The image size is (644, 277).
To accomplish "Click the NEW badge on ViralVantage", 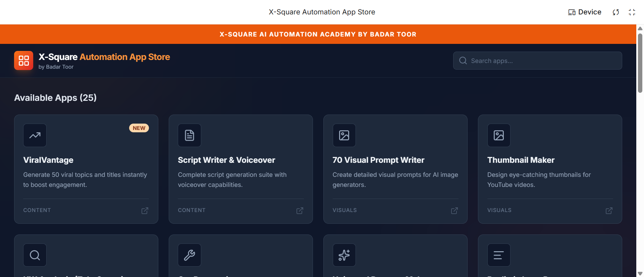I will 139,128.
